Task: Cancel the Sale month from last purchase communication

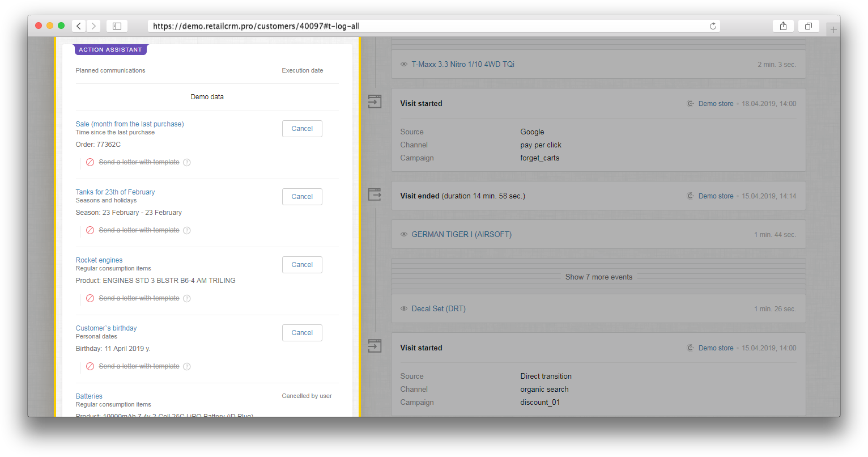Action: pyautogui.click(x=302, y=129)
